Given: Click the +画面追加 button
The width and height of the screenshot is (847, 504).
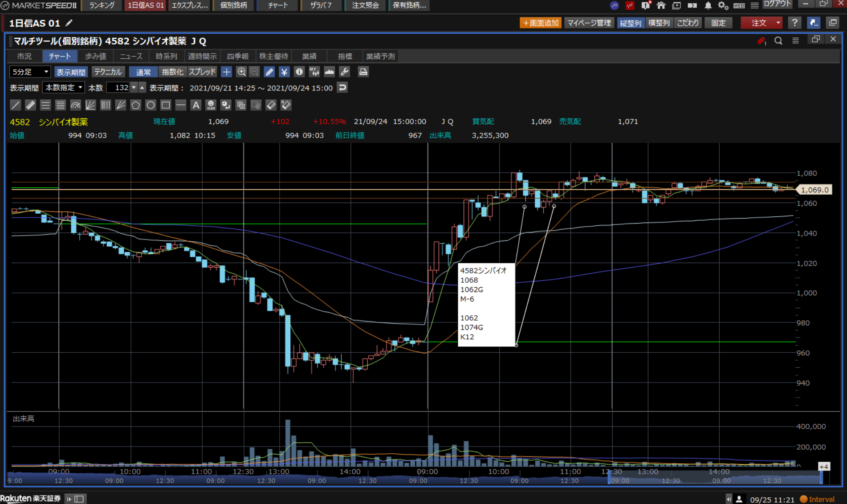Looking at the screenshot, I should pos(541,23).
